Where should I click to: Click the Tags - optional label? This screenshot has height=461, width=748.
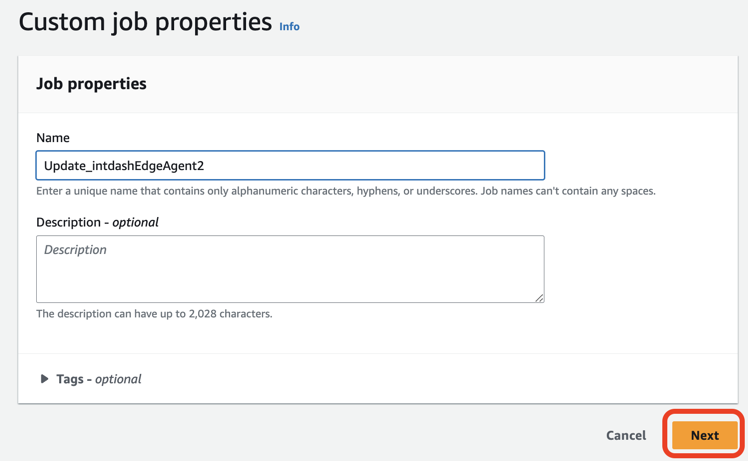[x=99, y=379]
